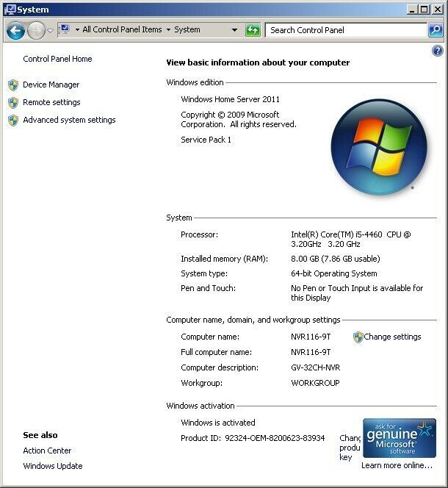Open Action Center under See also
The width and height of the screenshot is (448, 488).
[47, 451]
